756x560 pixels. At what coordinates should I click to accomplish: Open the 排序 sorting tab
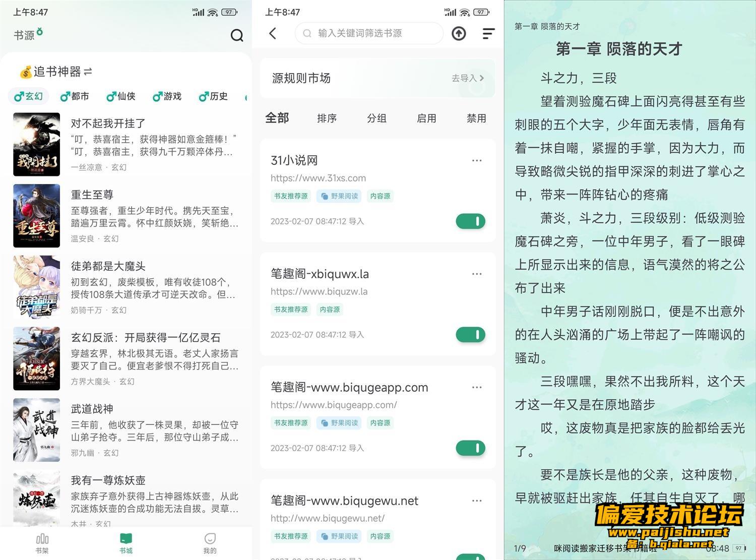coord(327,118)
